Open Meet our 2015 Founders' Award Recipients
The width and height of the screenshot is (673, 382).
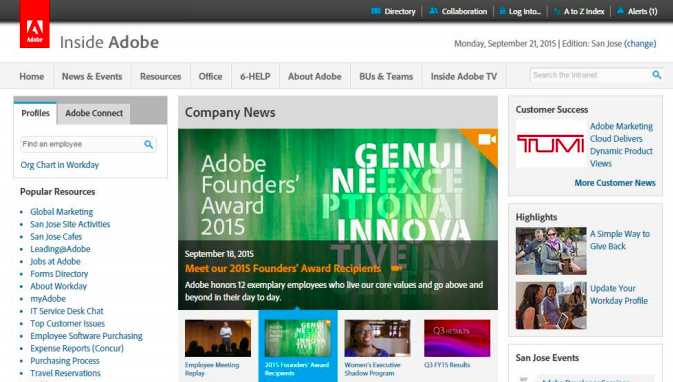[283, 269]
